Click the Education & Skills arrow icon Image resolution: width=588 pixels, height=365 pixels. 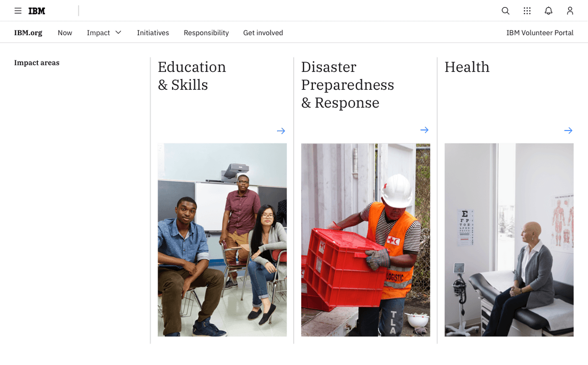click(x=281, y=131)
